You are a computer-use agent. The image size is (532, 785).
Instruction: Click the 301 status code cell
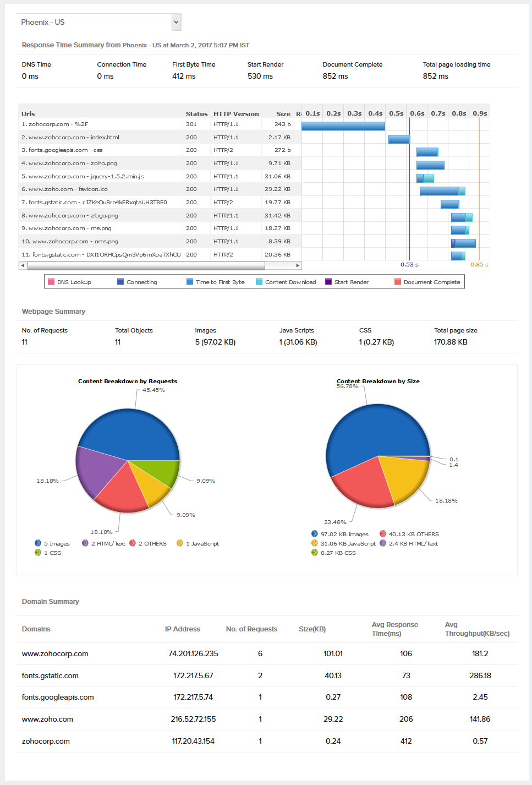pos(191,124)
